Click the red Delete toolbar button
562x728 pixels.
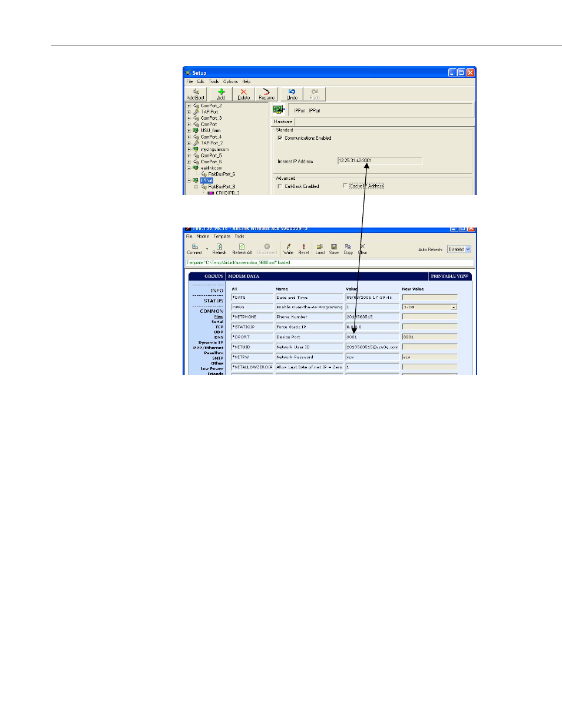(x=243, y=94)
